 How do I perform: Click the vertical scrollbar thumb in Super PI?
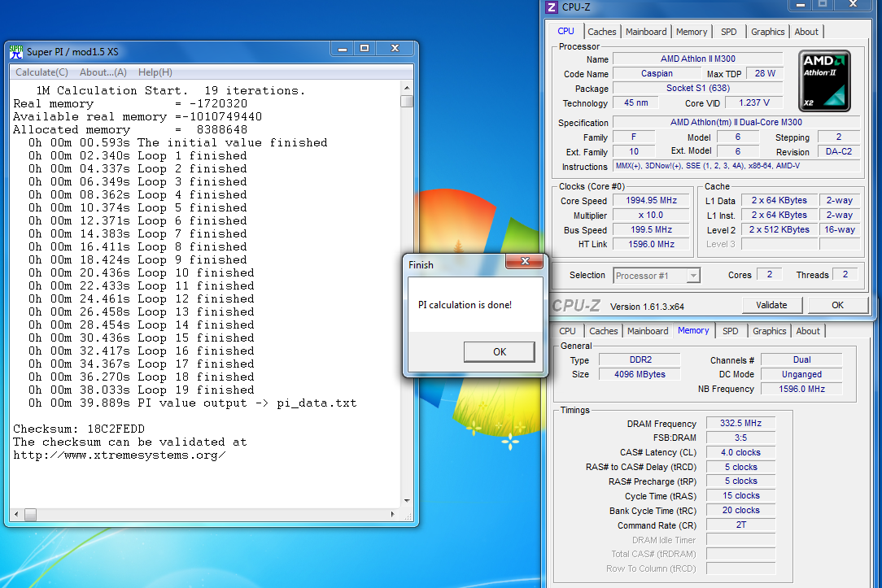pos(407,101)
